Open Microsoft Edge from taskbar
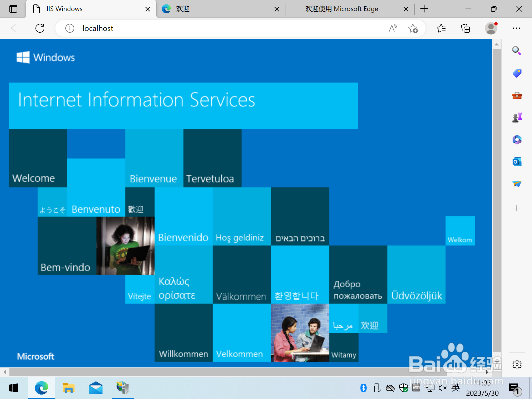The image size is (532, 399). (41, 388)
